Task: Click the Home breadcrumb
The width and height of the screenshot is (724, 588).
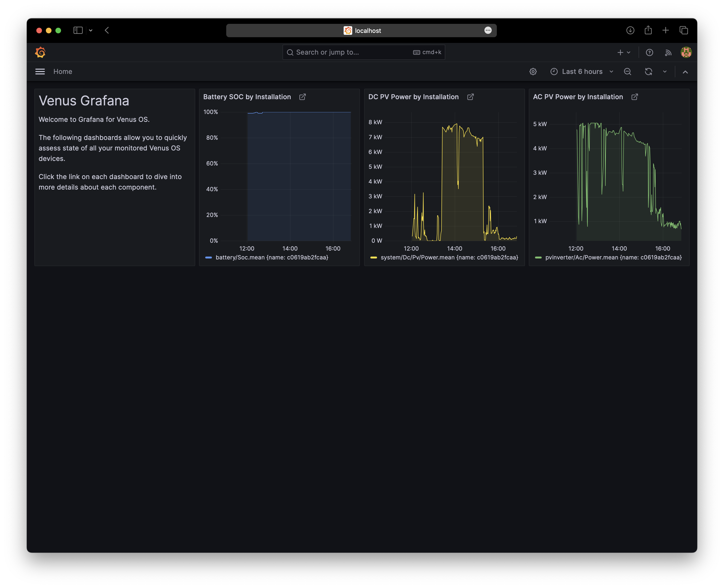Action: [63, 72]
